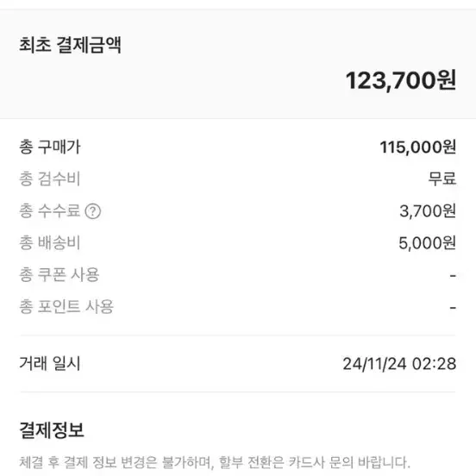Select the 총 구매가 label
476x476 pixels.
coord(50,147)
